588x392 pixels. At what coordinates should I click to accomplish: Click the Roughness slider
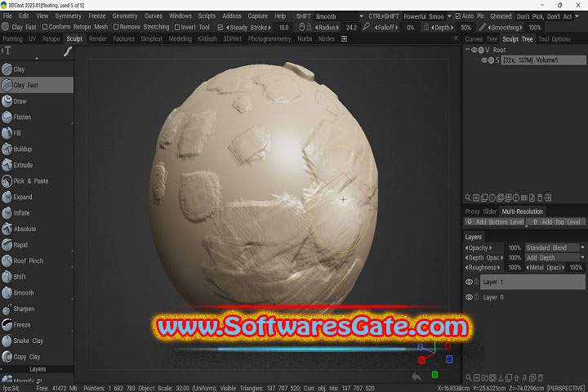pyautogui.click(x=483, y=268)
